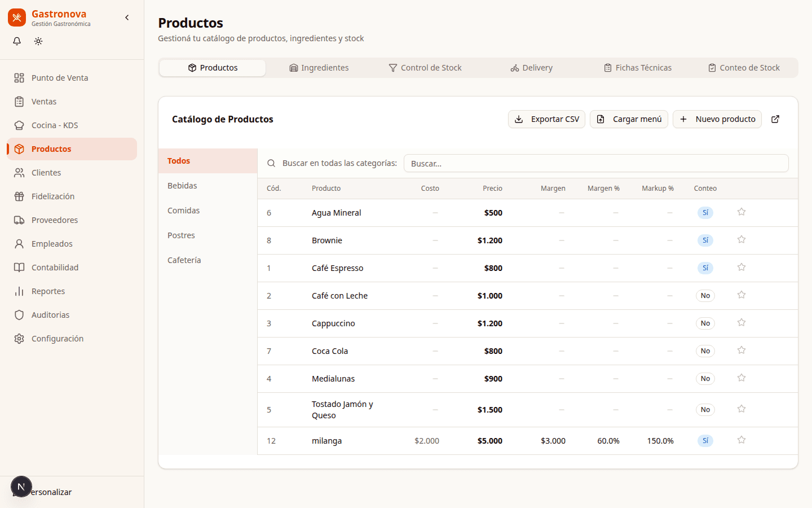Click the product search field
This screenshot has width=812, height=508.
pos(595,164)
